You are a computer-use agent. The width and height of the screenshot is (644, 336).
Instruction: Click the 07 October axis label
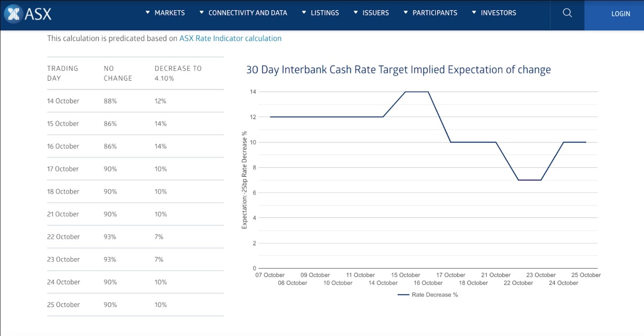270,275
